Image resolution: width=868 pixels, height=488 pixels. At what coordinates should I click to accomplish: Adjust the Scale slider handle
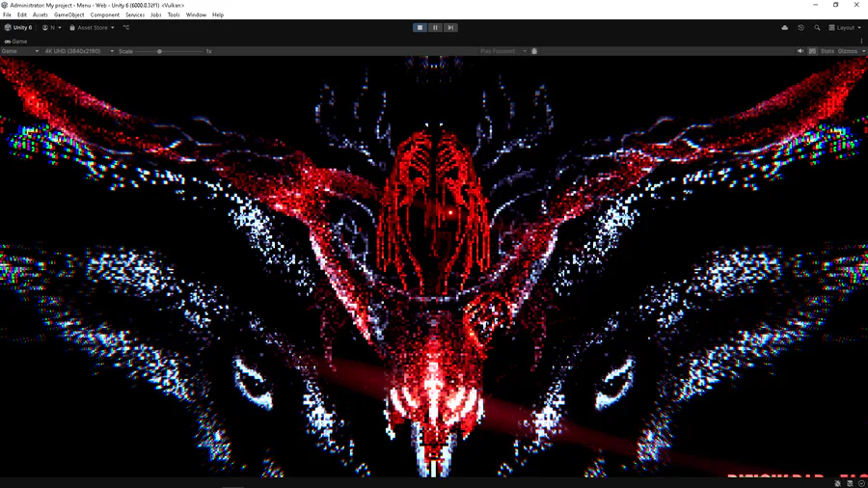coord(159,51)
